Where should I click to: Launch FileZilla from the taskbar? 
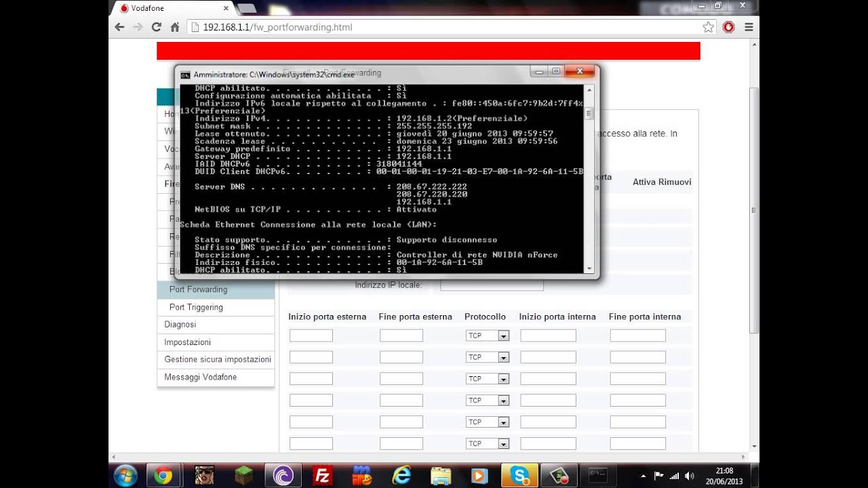point(321,476)
